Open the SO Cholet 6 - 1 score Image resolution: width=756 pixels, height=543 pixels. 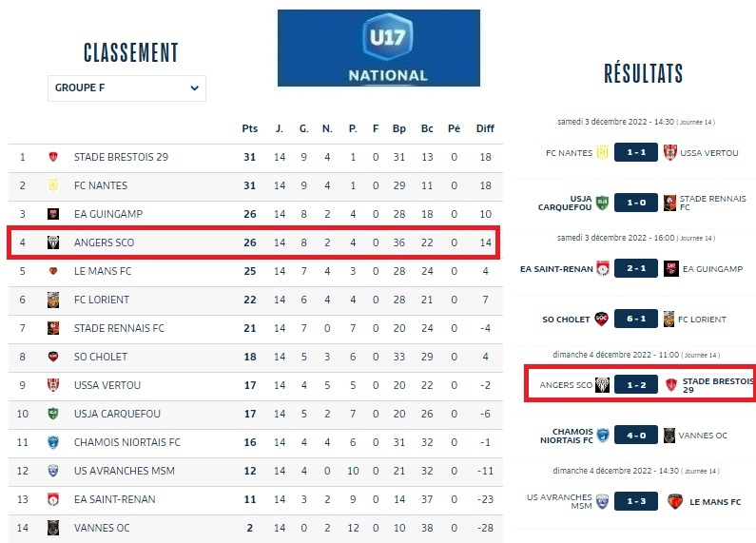636,319
